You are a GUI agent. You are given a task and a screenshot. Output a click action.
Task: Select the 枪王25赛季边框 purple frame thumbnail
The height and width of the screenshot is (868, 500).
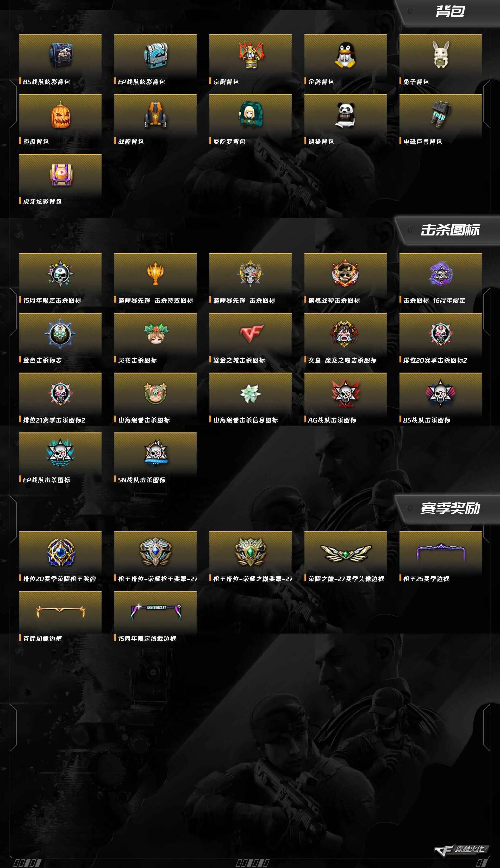tap(441, 552)
